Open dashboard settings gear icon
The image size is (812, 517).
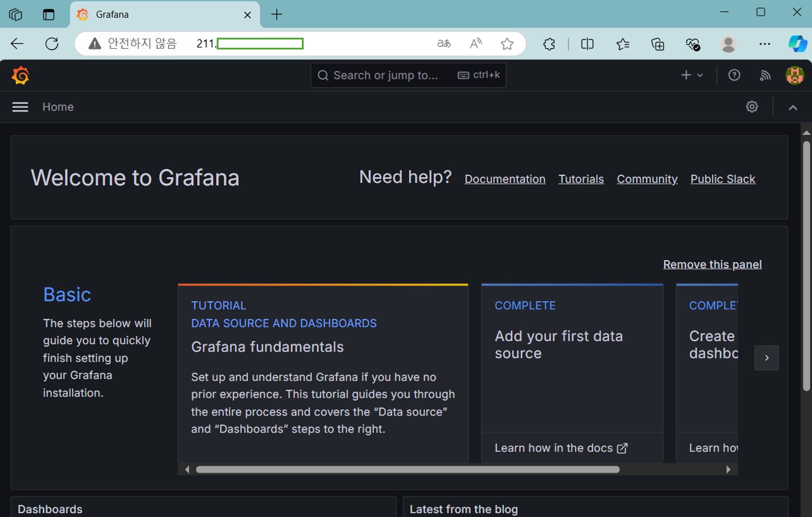coord(752,107)
